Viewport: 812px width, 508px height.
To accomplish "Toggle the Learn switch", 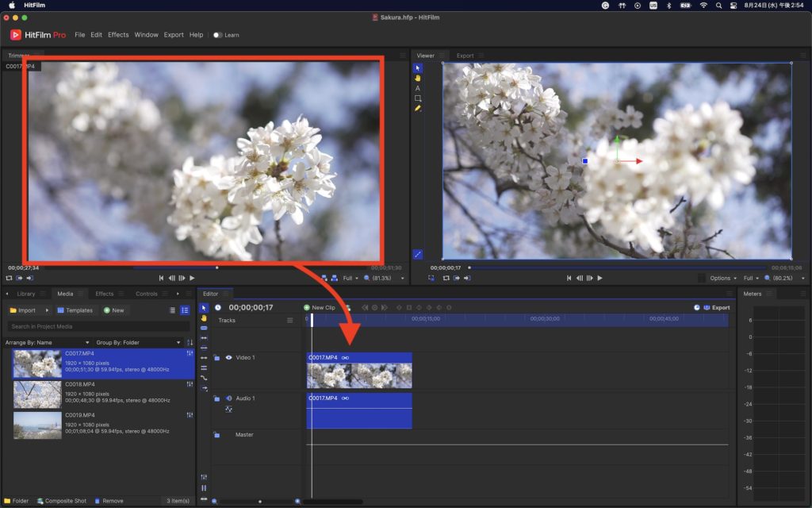I will coord(218,35).
